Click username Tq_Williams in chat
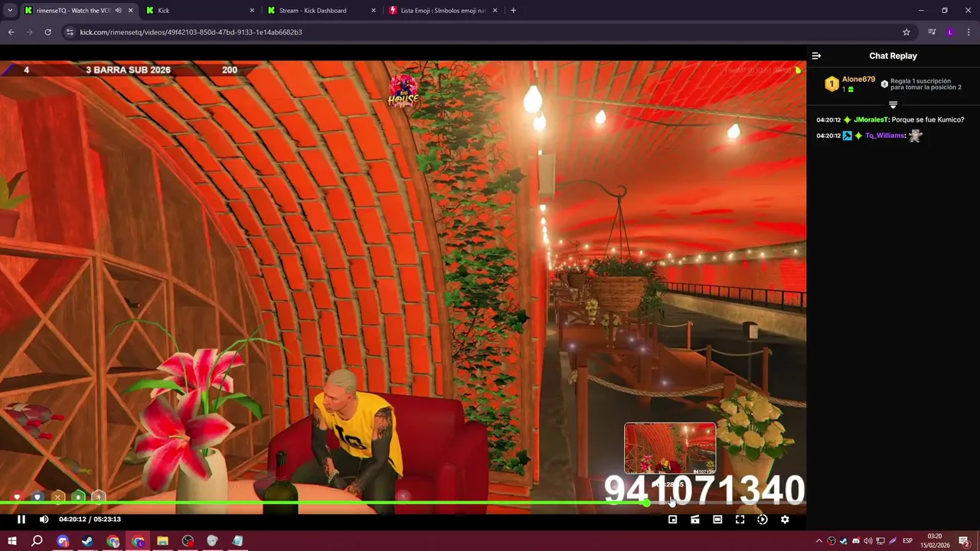980x551 pixels. pyautogui.click(x=885, y=136)
